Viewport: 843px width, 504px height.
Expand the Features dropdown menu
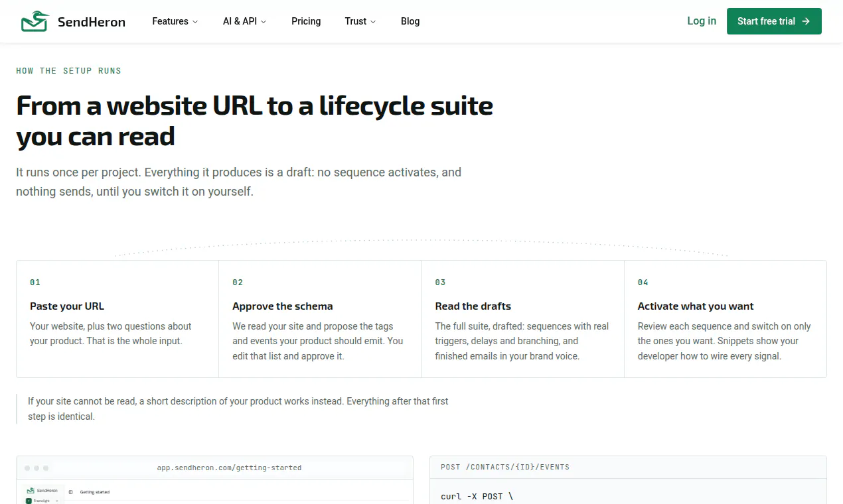tap(175, 21)
